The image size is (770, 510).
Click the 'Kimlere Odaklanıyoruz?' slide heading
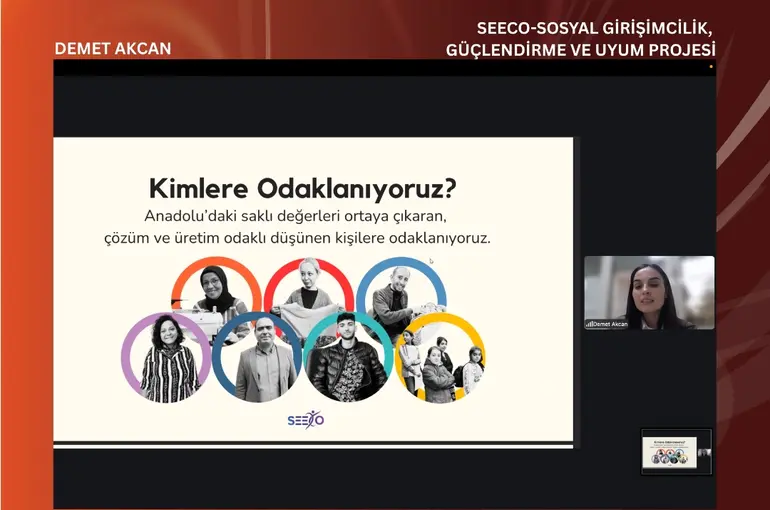coord(302,189)
